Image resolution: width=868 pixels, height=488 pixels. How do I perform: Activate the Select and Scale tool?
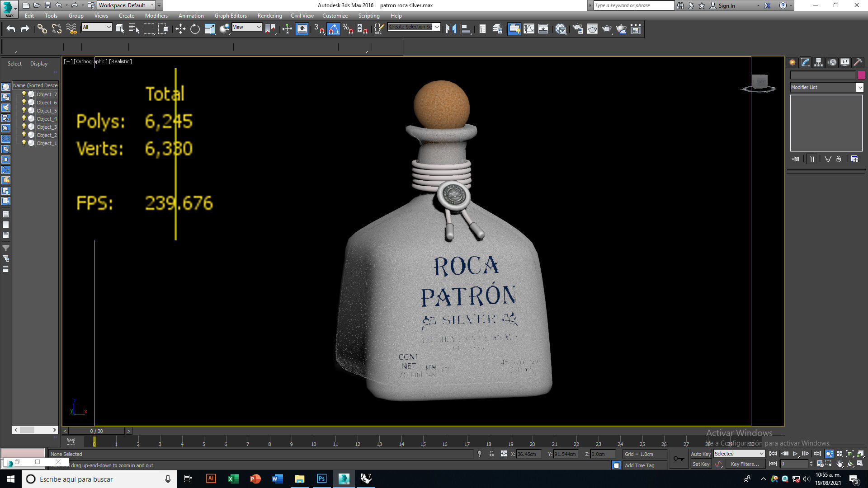pyautogui.click(x=210, y=29)
